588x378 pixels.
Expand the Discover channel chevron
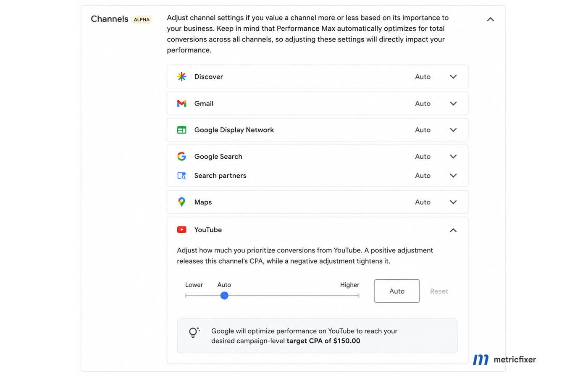coord(453,77)
